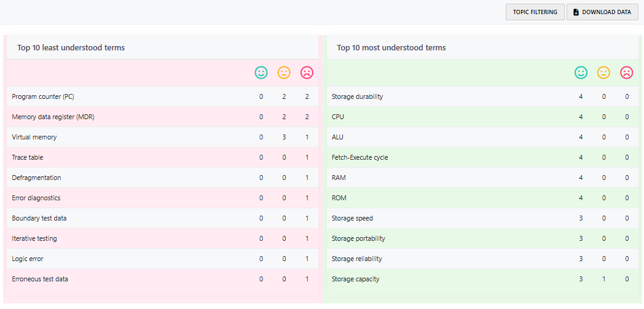Select the Storage durability row
Image resolution: width=644 pixels, height=309 pixels.
(x=357, y=96)
